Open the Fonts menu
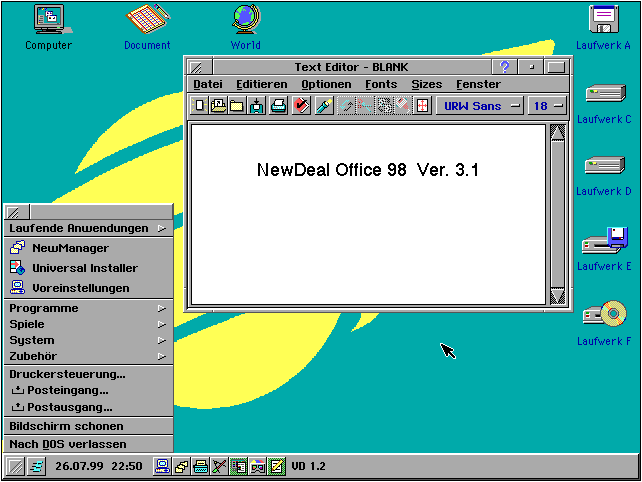 (x=381, y=85)
